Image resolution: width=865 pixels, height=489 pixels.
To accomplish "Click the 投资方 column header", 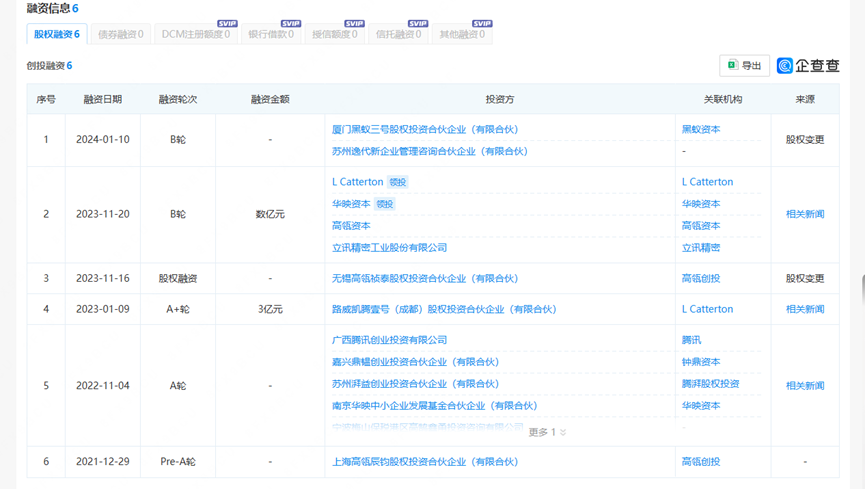I will click(x=499, y=99).
